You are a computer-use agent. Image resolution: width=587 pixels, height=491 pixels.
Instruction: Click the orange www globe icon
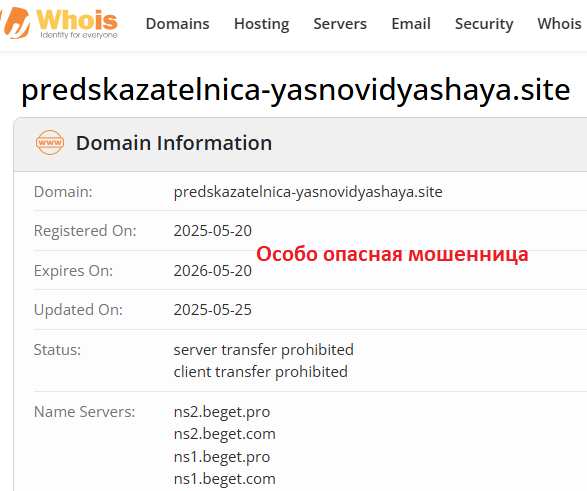tap(50, 143)
